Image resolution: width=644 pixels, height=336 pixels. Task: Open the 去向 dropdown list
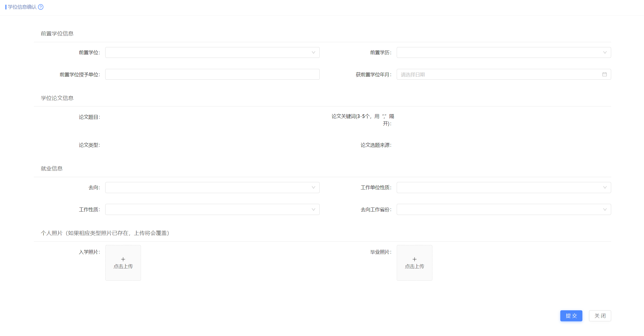(x=212, y=187)
